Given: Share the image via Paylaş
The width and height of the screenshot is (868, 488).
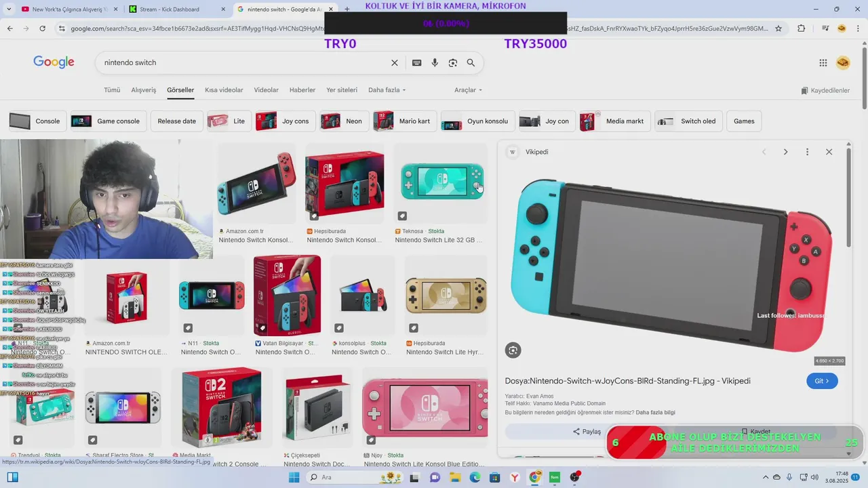Looking at the screenshot, I should click(587, 432).
